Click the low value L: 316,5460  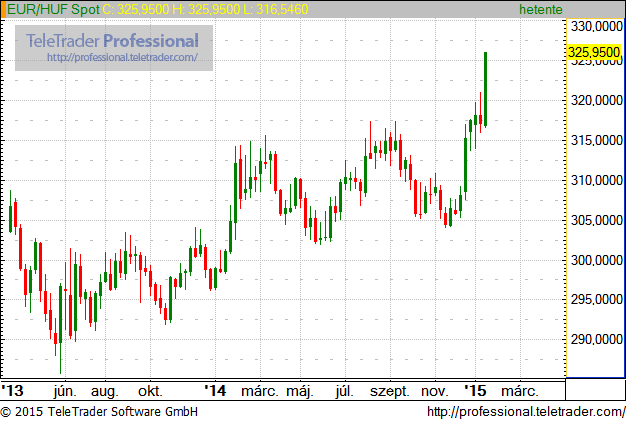click(x=276, y=9)
